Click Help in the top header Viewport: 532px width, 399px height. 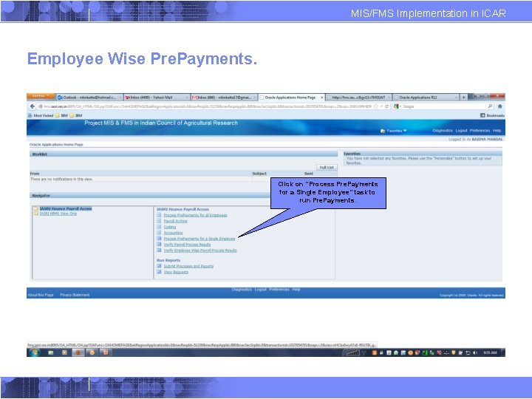pos(497,131)
